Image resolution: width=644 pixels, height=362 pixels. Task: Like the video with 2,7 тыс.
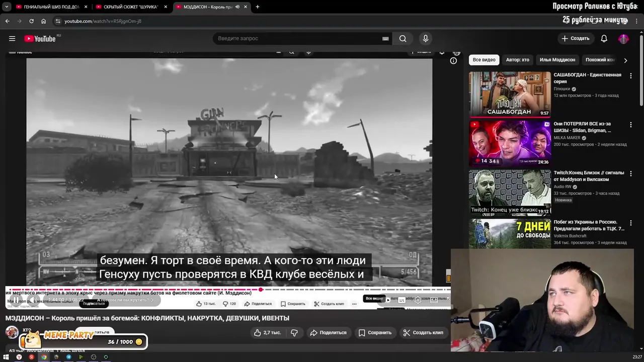267,332
